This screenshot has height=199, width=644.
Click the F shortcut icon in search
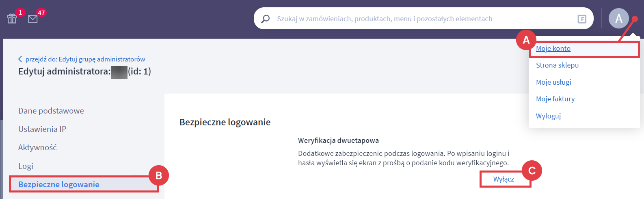pos(582,19)
